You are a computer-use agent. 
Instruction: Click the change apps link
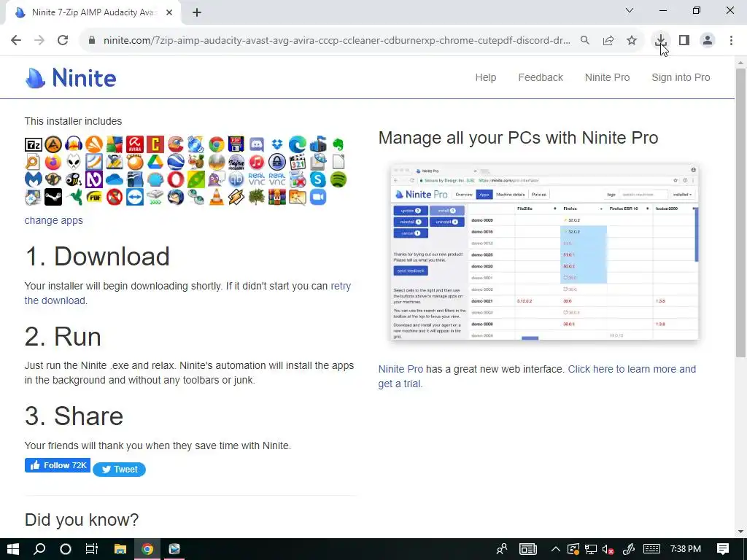(54, 220)
